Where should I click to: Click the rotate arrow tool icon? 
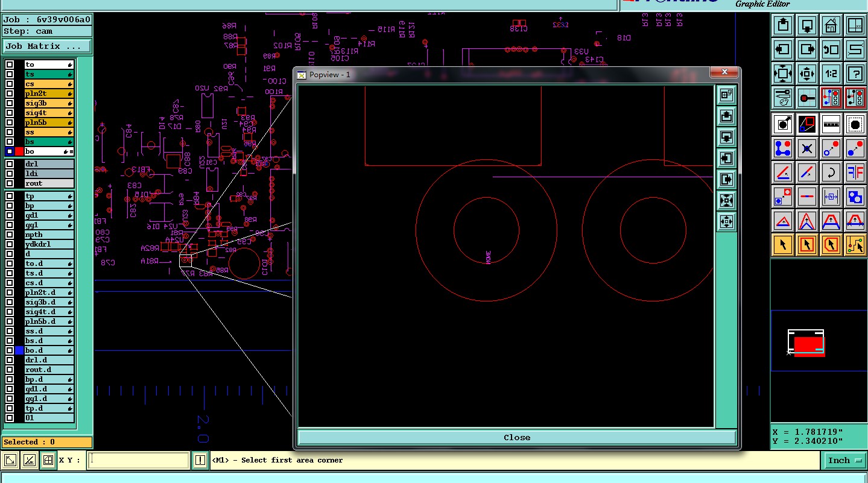pyautogui.click(x=831, y=172)
